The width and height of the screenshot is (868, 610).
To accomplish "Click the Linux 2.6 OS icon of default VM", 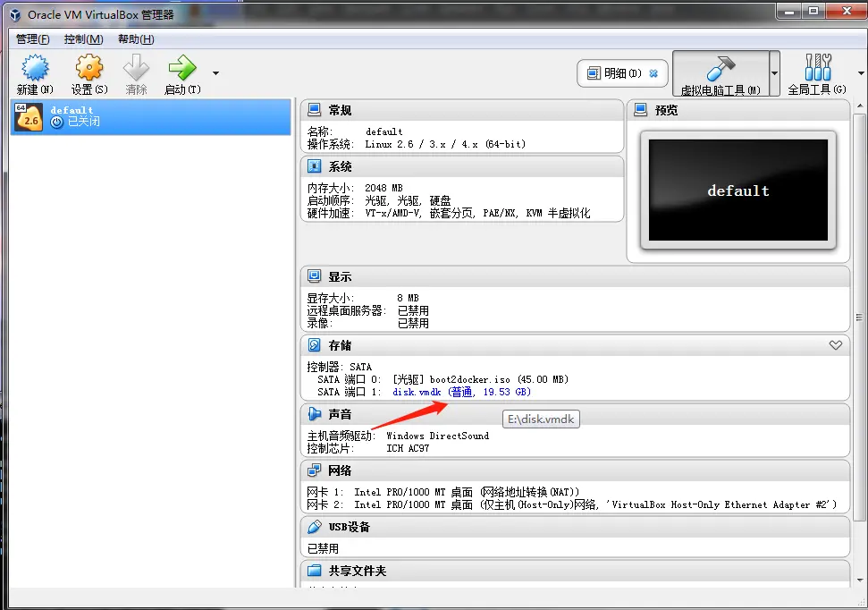I will click(29, 117).
